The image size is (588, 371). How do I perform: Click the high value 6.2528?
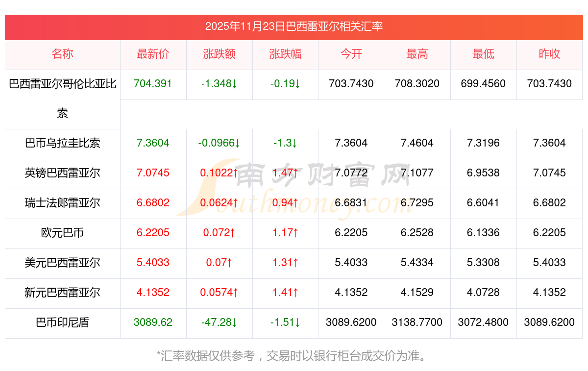[417, 233]
